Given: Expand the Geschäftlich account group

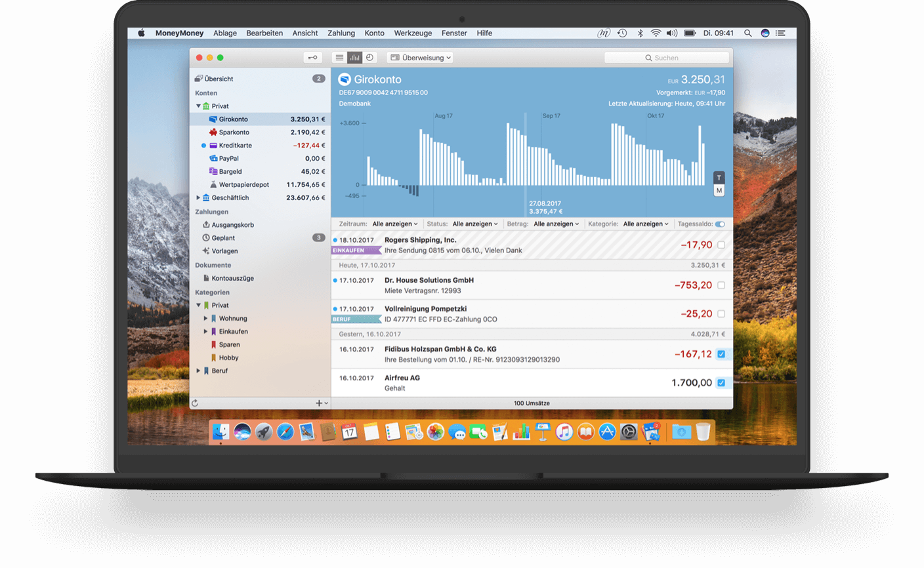Looking at the screenshot, I should point(198,197).
